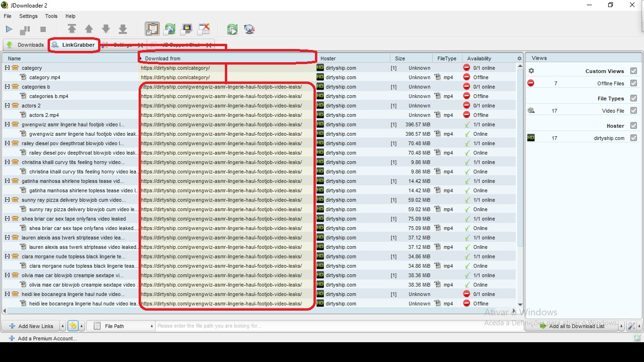Viewport: 644px width, 362px height.
Task: Open dropdown arrow beside restore links button
Action: (x=81, y=326)
